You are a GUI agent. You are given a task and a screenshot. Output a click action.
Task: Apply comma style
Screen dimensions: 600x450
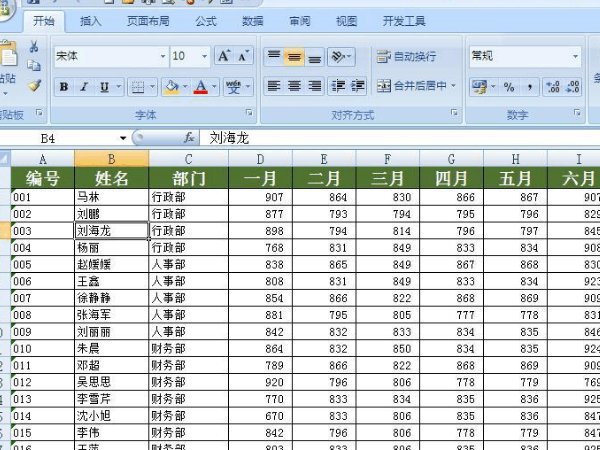point(530,87)
